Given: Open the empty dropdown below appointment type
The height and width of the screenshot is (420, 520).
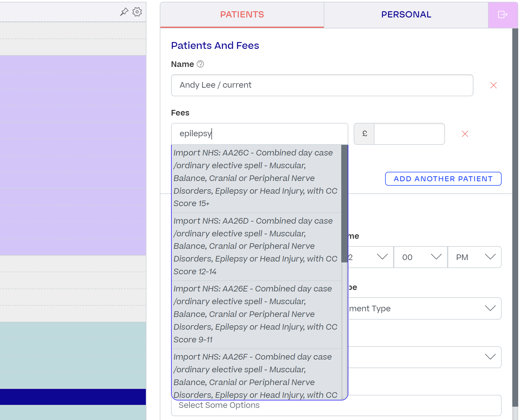Looking at the screenshot, I should coord(425,357).
